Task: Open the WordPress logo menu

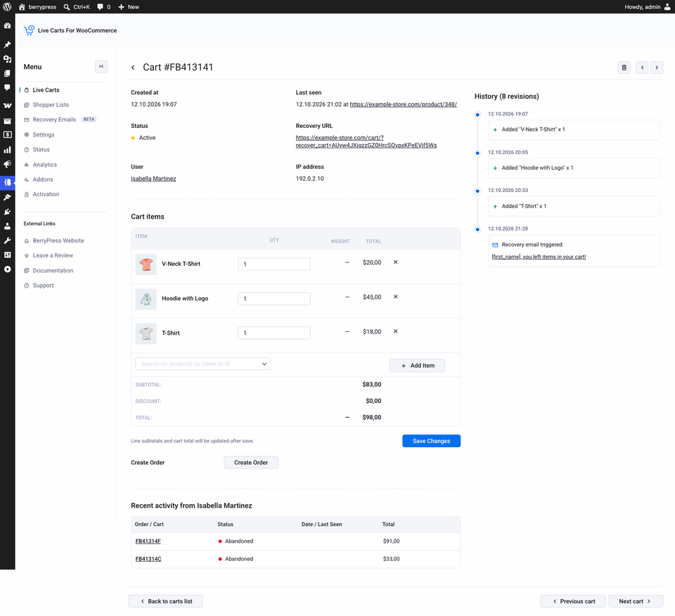Action: pos(7,7)
